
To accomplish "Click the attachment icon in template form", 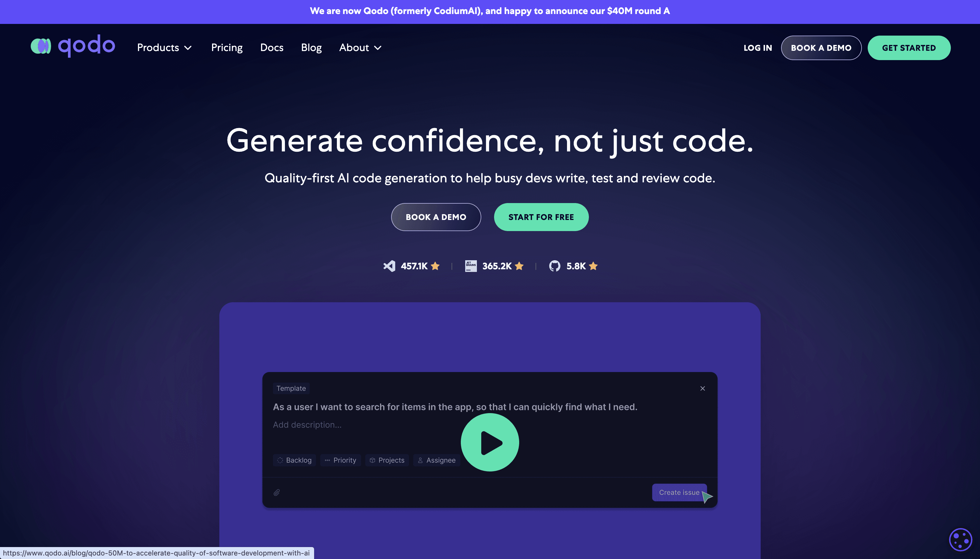I will tap(276, 492).
